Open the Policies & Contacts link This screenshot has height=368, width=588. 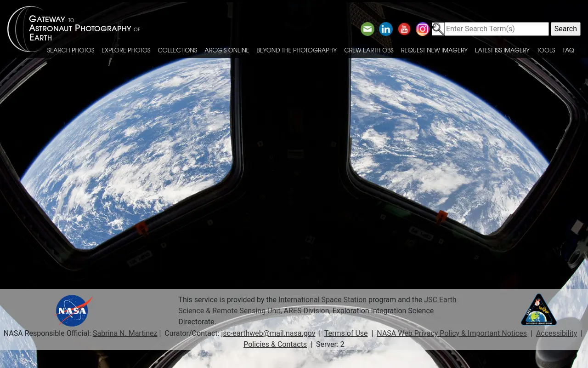tap(275, 345)
